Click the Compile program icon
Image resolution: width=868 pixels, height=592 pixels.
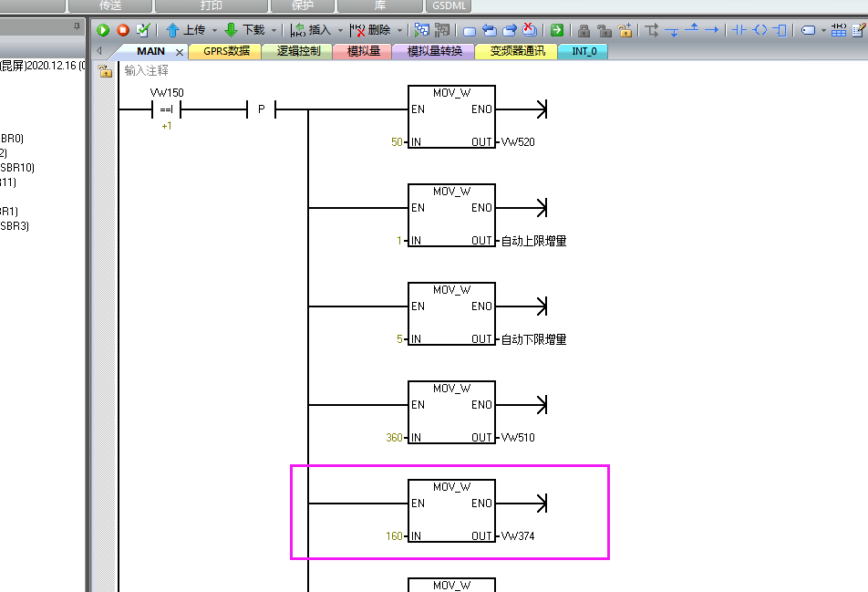(143, 30)
